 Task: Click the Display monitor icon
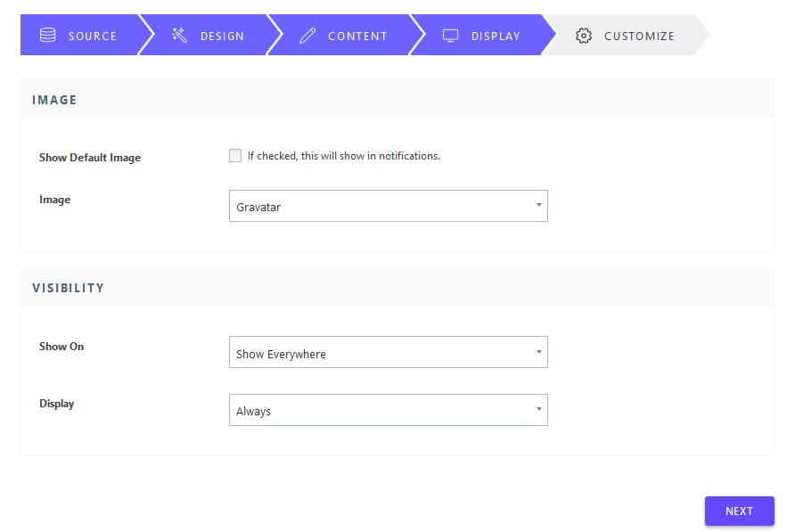450,36
